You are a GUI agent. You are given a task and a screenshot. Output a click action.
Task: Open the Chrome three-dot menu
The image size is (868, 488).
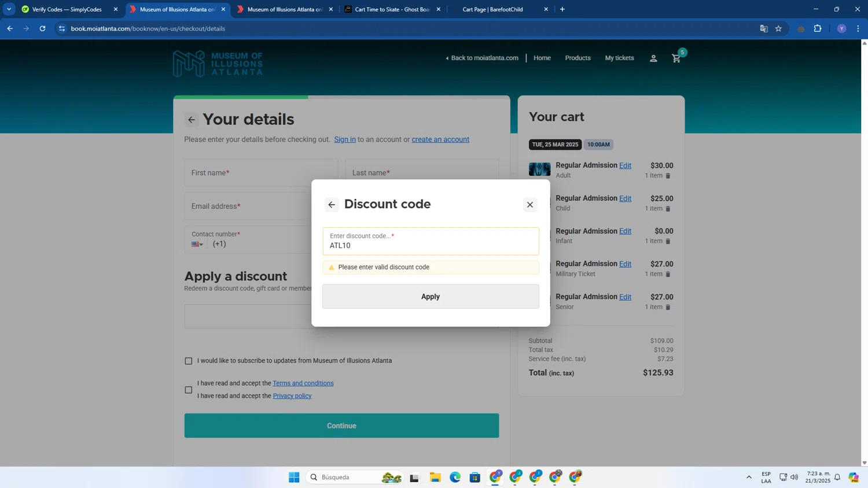pyautogui.click(x=858, y=28)
